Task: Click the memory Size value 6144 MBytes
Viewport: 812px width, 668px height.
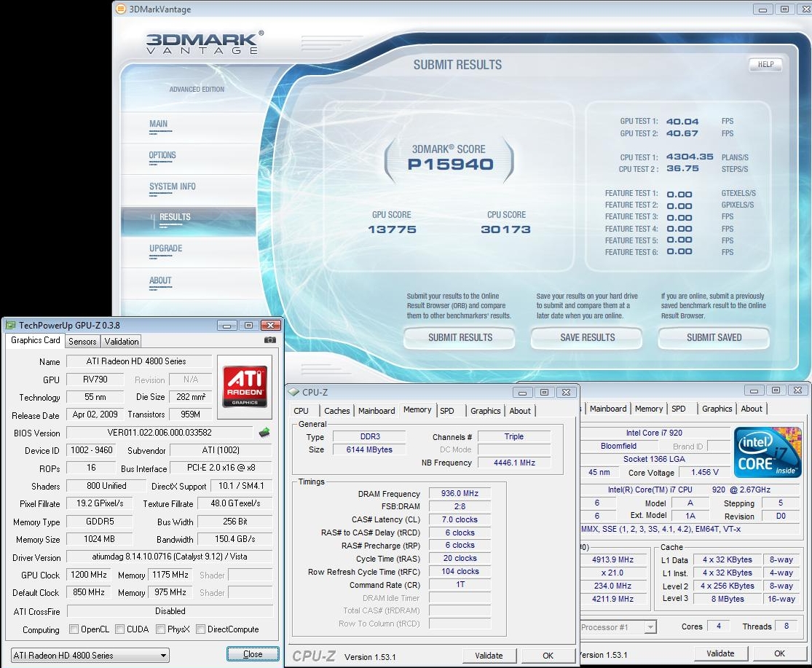Action: [370, 449]
